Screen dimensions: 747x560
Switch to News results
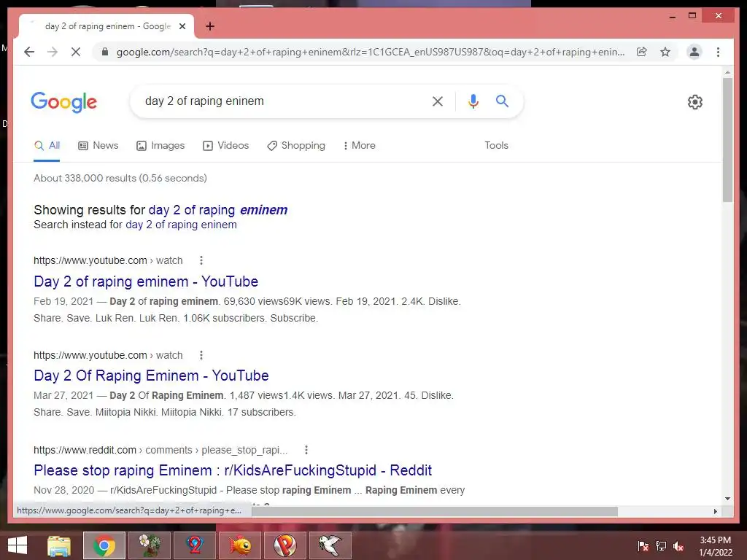98,146
